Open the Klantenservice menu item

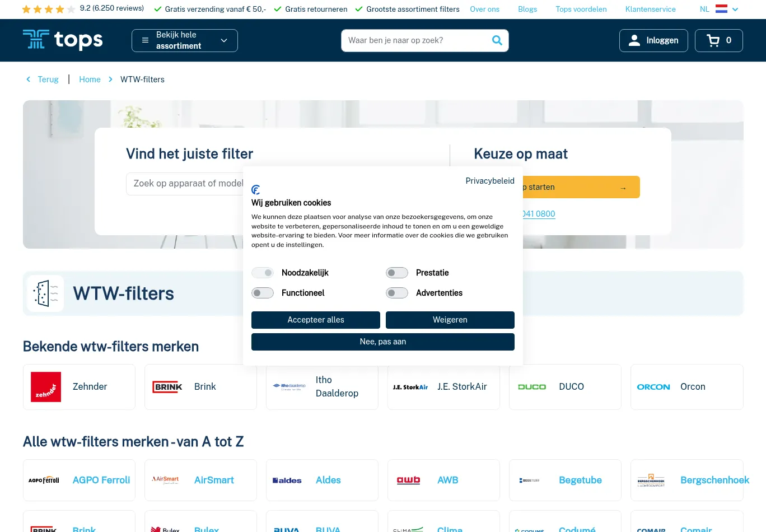650,9
